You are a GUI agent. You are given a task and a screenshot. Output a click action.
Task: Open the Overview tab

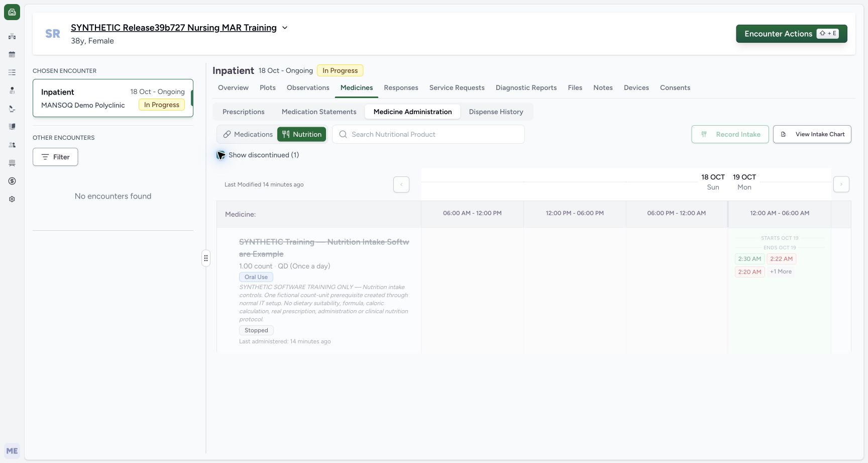[x=233, y=87]
